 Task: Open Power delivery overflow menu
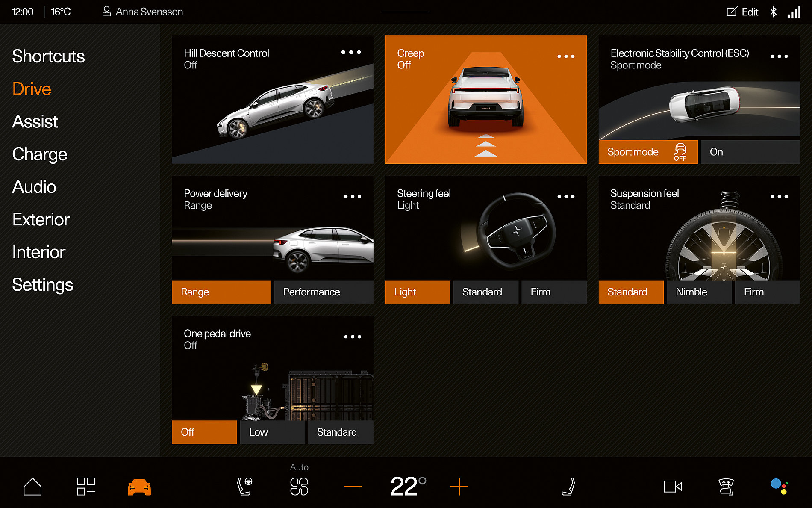click(352, 196)
